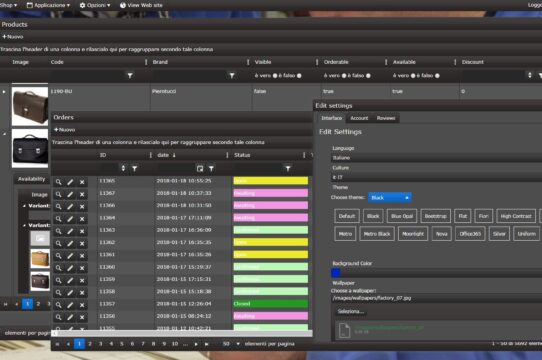Select the Orderable 'è falso' radio button
Viewport: 542px width, 360px height.
pos(368,76)
